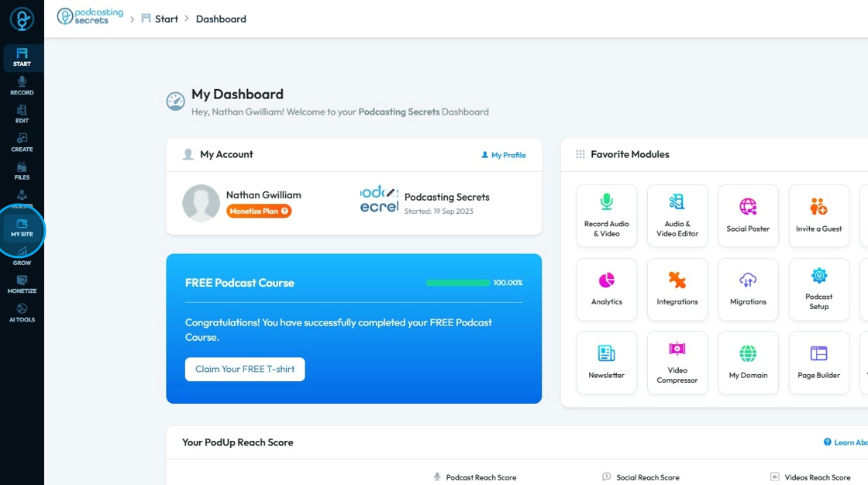Image resolution: width=868 pixels, height=485 pixels.
Task: Select the Invite a Guest module
Action: coord(818,216)
